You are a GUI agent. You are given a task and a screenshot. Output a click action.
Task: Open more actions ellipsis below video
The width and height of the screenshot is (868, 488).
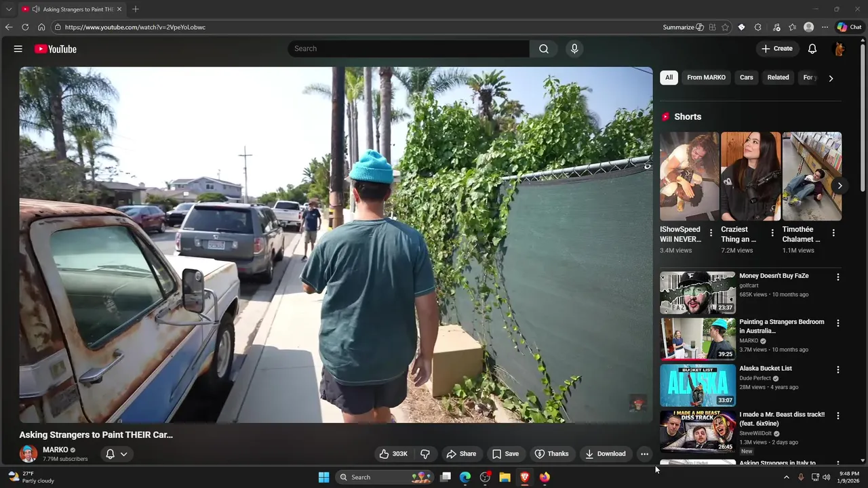pyautogui.click(x=644, y=454)
